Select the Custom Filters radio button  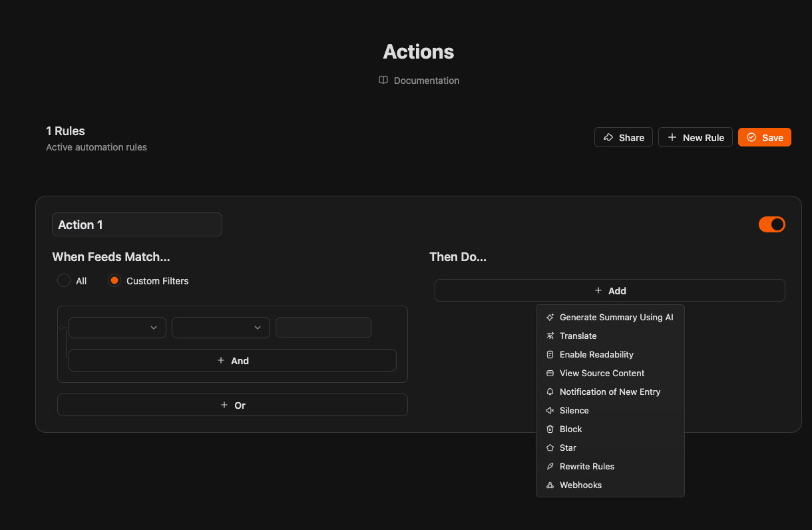[x=114, y=281]
